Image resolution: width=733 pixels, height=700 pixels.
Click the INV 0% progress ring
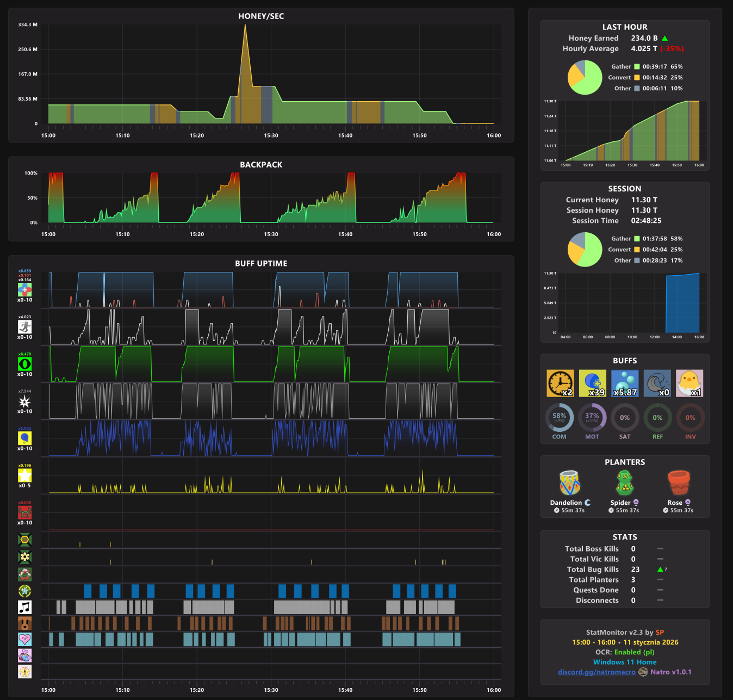pyautogui.click(x=690, y=417)
